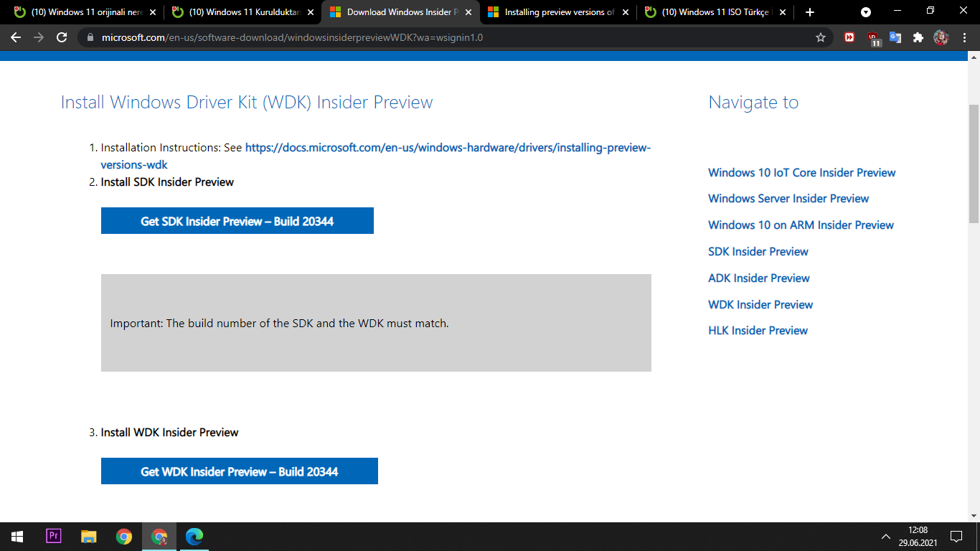The width and height of the screenshot is (980, 551).
Task: Open the red fast-forward extension icon
Action: [x=849, y=37]
